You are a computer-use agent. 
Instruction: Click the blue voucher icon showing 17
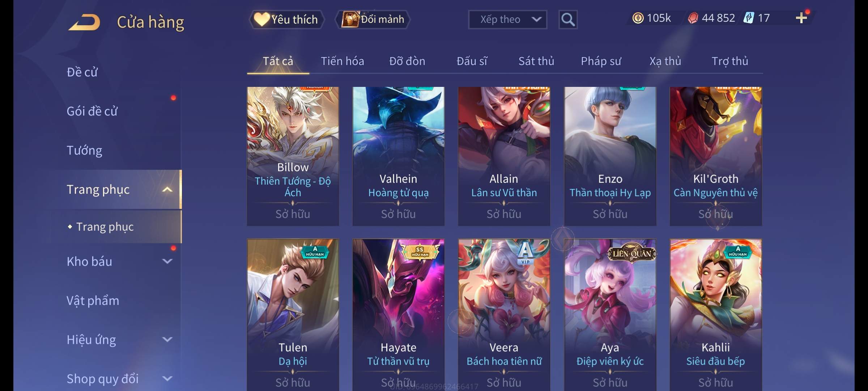pyautogui.click(x=748, y=18)
